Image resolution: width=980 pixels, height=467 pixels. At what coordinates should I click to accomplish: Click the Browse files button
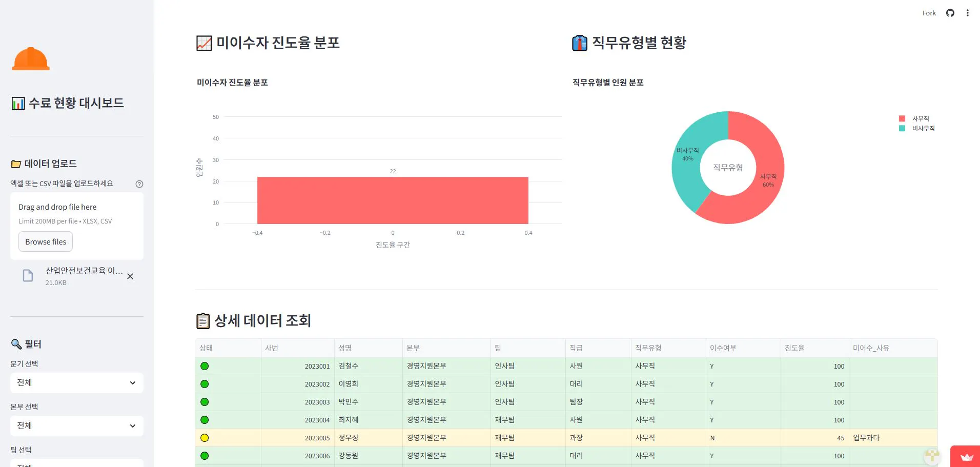[46, 242]
